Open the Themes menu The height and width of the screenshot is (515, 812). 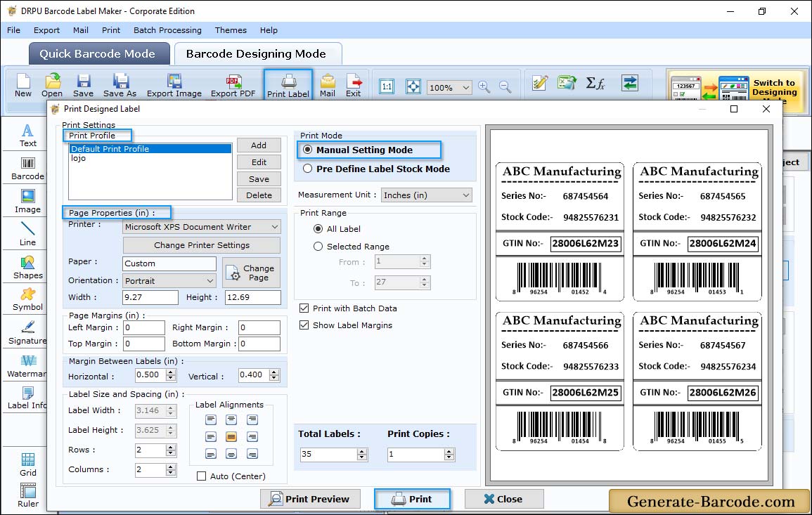coord(231,30)
